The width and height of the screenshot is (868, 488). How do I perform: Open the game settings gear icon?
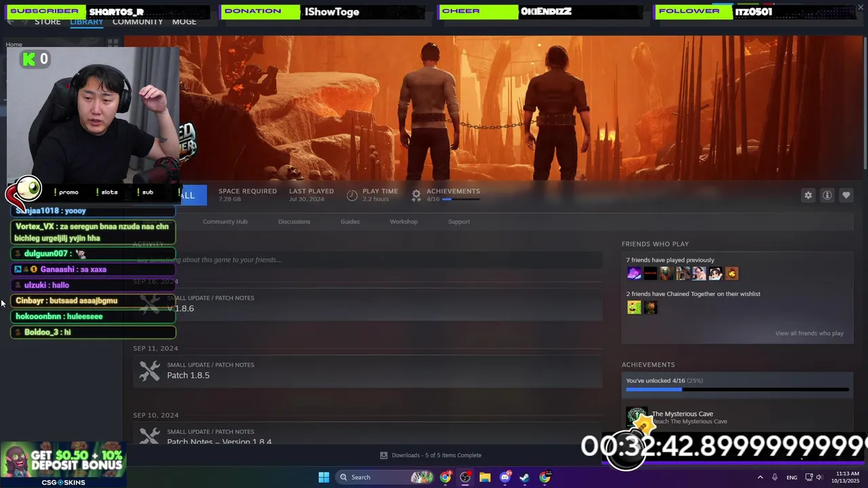808,195
